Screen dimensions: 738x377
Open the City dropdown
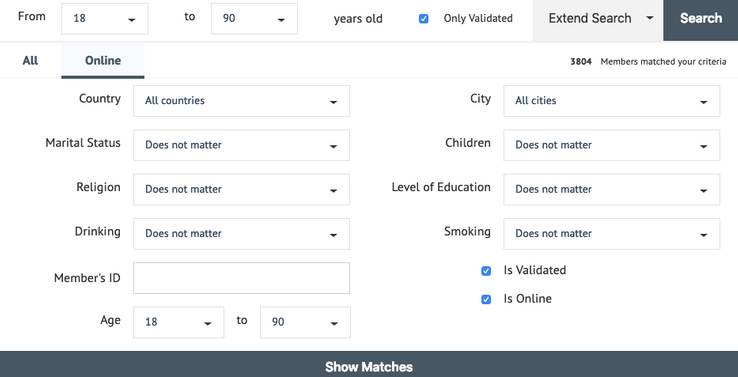pyautogui.click(x=611, y=101)
